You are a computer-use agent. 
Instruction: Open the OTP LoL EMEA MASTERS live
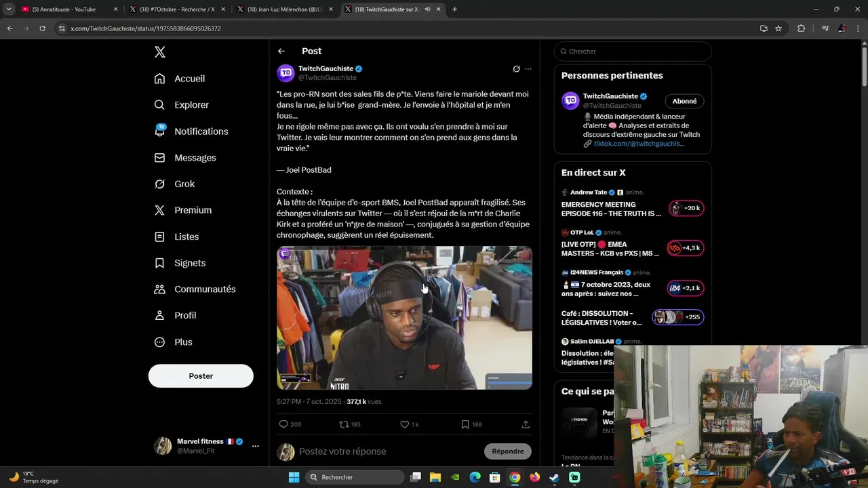pyautogui.click(x=610, y=249)
